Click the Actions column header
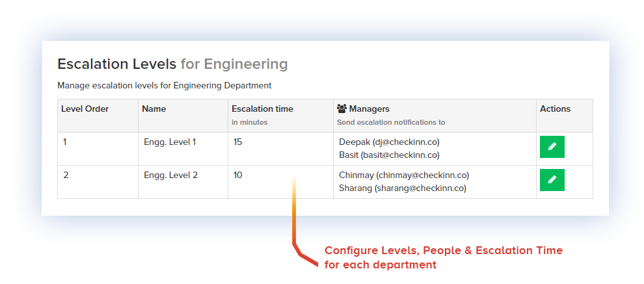 pyautogui.click(x=555, y=109)
